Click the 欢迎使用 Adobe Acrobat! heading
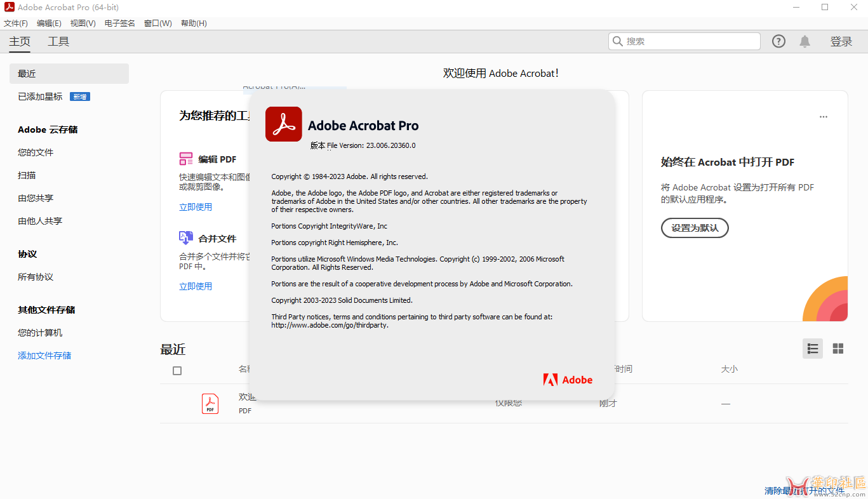This screenshot has height=499, width=868. (501, 73)
